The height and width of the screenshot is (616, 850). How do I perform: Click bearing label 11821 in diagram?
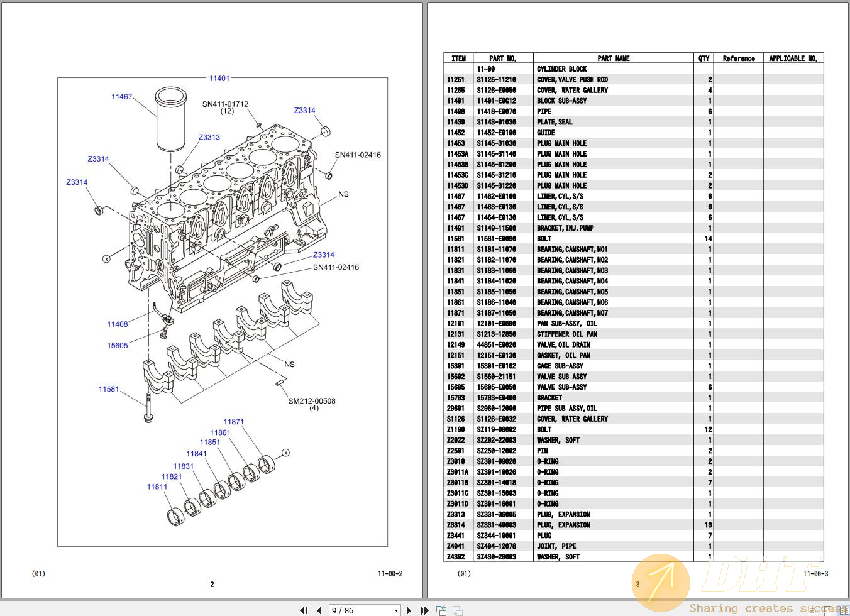tap(172, 476)
